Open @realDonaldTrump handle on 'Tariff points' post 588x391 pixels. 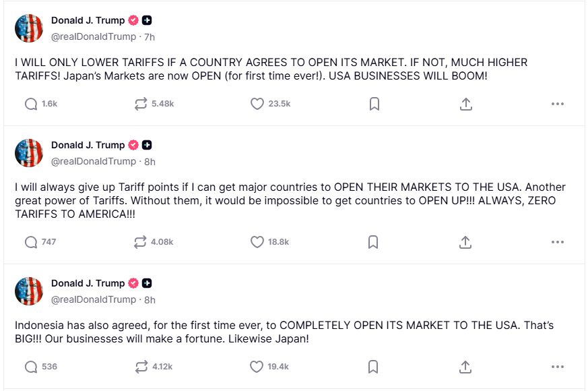(x=94, y=162)
